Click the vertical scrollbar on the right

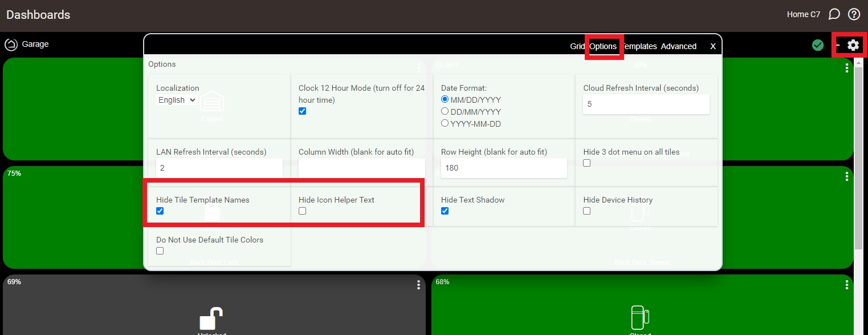pyautogui.click(x=858, y=160)
